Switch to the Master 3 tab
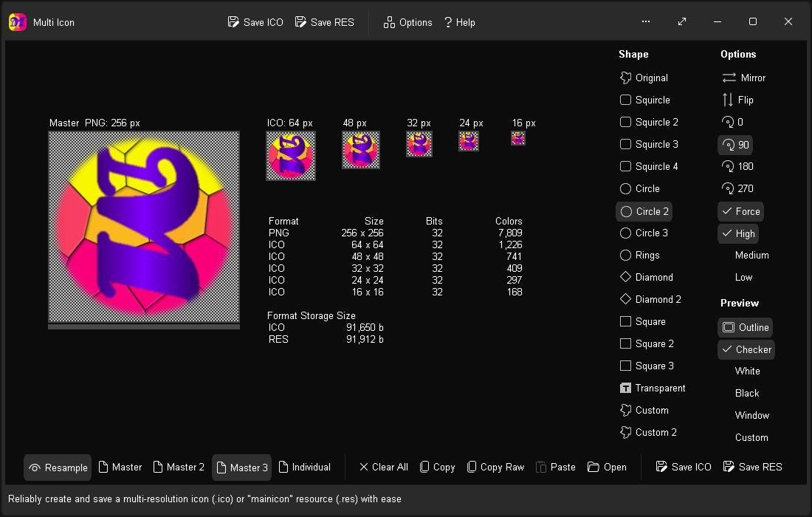The width and height of the screenshot is (812, 517). (x=242, y=468)
